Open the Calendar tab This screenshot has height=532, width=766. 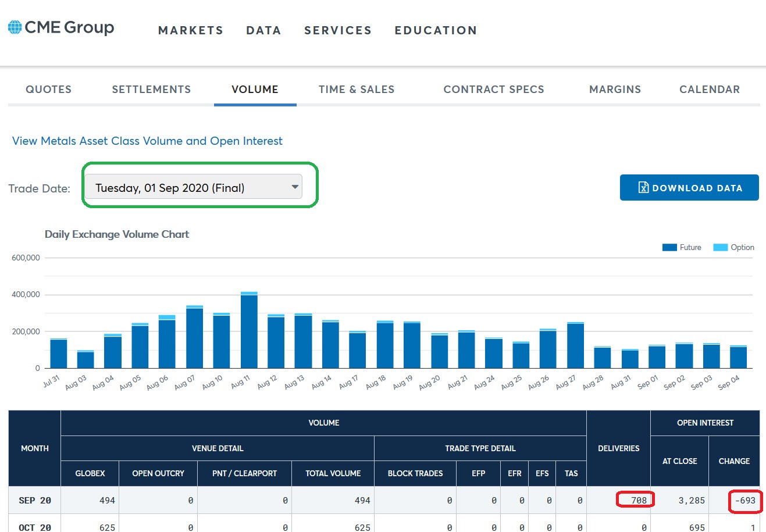coord(710,90)
